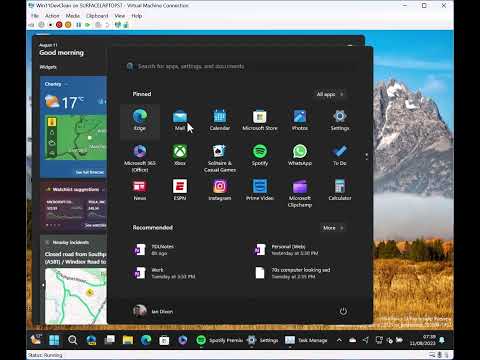This screenshot has height=360, width=480.
Task: Switch to Task Manager on taskbar
Action: [306, 340]
